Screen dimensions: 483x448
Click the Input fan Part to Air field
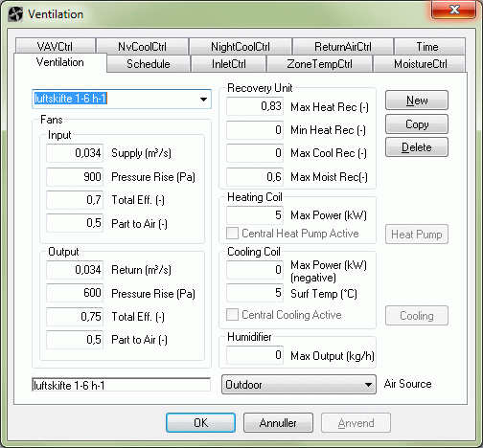click(75, 223)
